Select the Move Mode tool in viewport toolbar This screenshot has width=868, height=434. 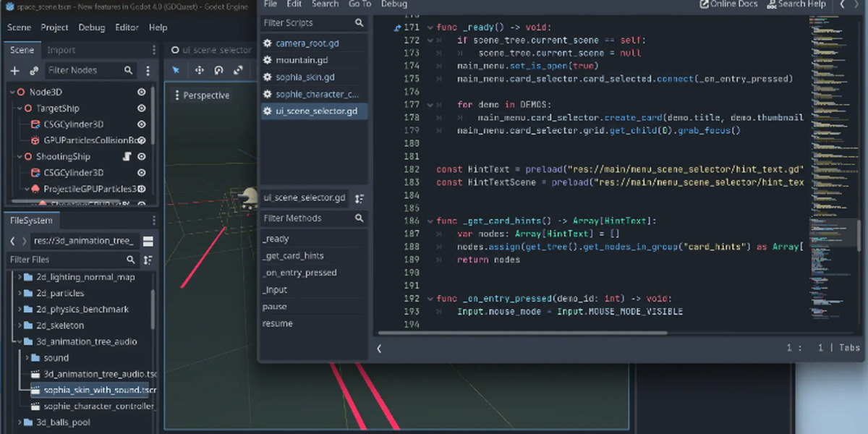point(199,70)
